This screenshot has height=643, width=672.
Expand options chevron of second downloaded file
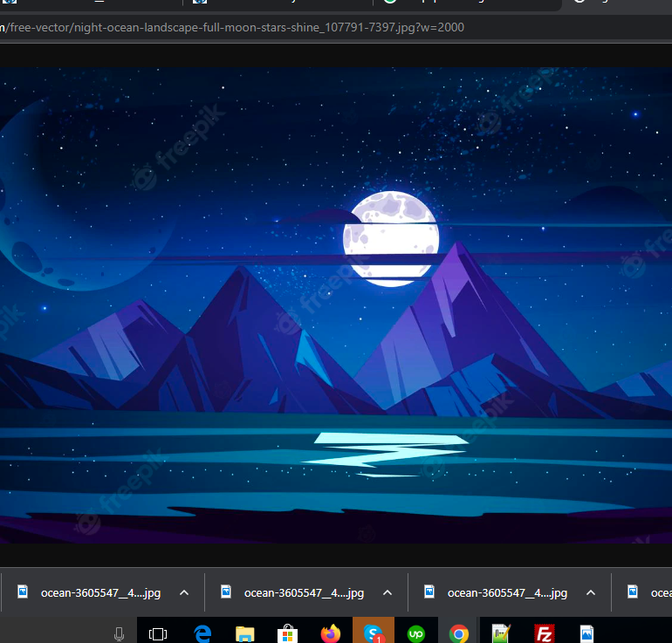click(x=387, y=593)
